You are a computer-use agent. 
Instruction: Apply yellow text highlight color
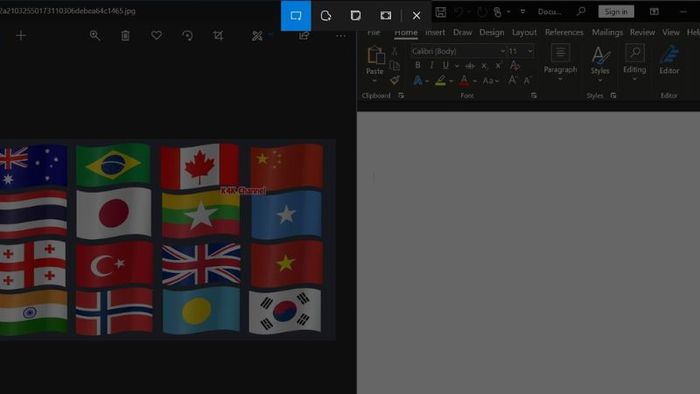pos(440,80)
